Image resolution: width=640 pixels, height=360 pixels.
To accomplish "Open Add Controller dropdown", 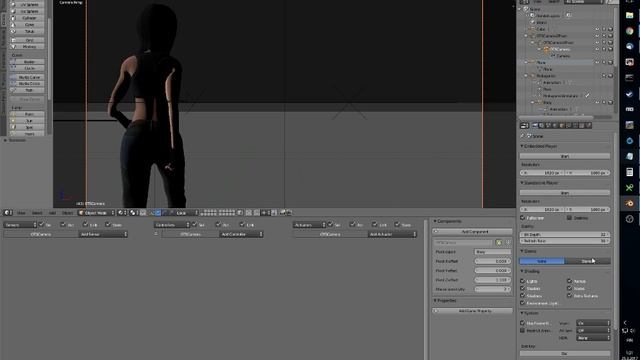I will (x=241, y=234).
